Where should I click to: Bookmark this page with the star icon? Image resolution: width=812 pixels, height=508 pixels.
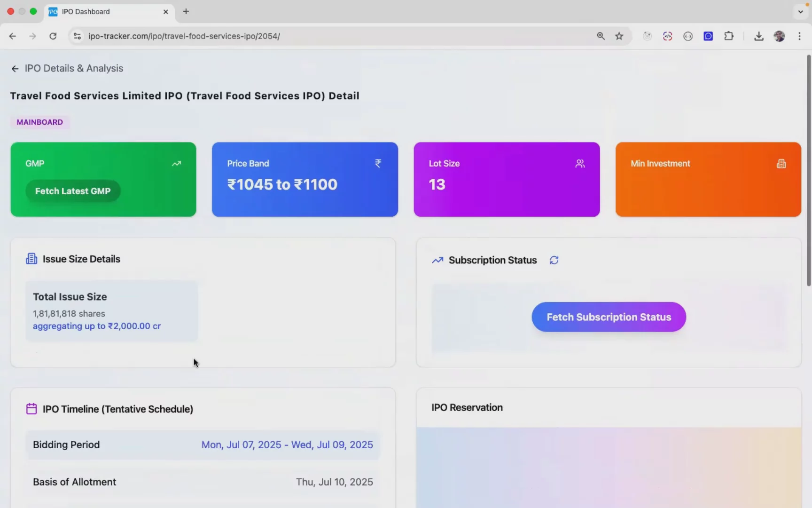click(x=619, y=36)
